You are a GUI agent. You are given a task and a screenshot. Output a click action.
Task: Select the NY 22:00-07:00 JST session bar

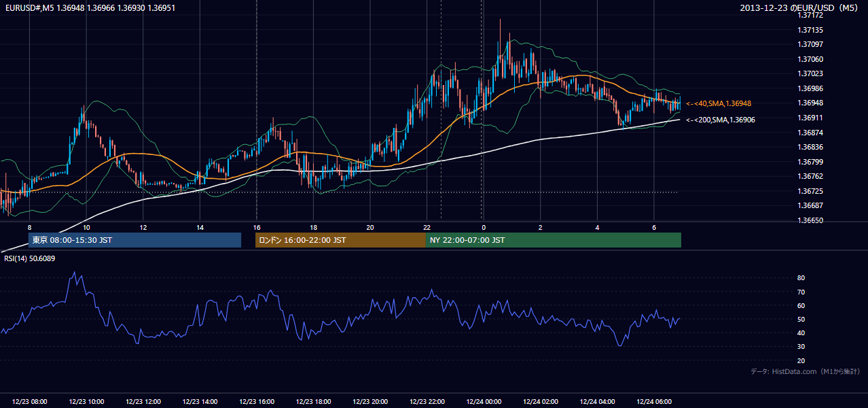pyautogui.click(x=553, y=240)
